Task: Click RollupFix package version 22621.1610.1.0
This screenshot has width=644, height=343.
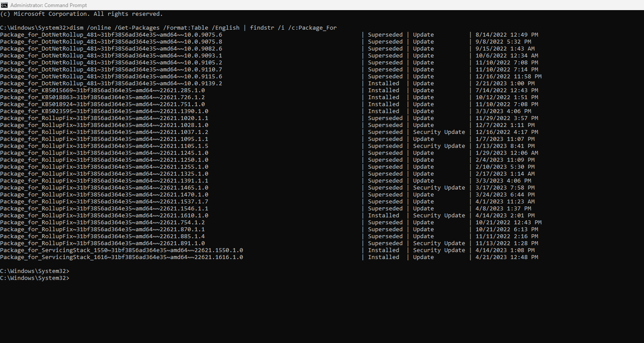Action: [104, 216]
